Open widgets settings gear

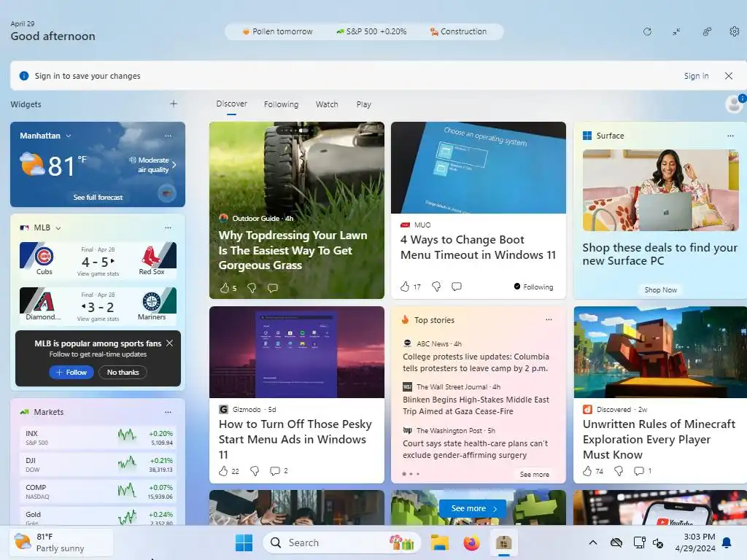coord(735,31)
